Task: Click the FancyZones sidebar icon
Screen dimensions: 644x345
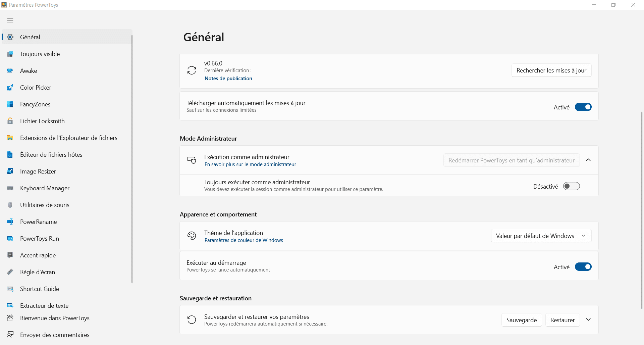Action: (10, 104)
